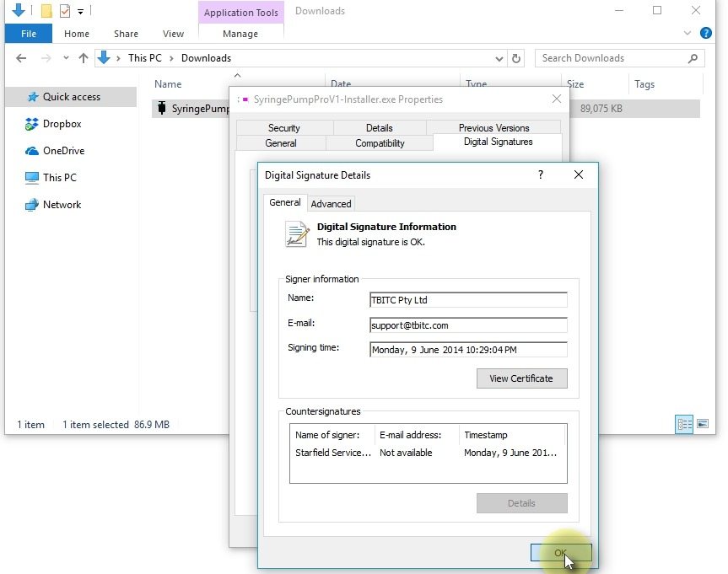Image resolution: width=728 pixels, height=574 pixels.
Task: Close the Digital Signature Details dialog
Action: (x=578, y=174)
